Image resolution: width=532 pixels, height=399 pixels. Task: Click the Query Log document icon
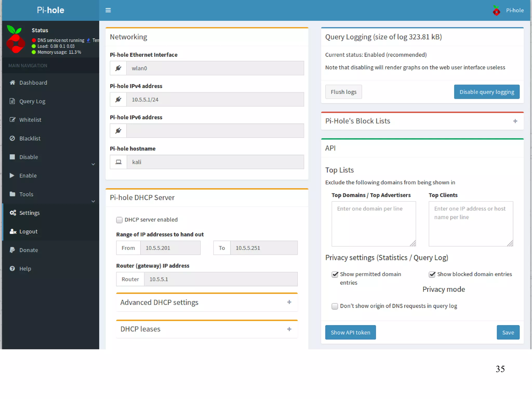click(x=12, y=101)
